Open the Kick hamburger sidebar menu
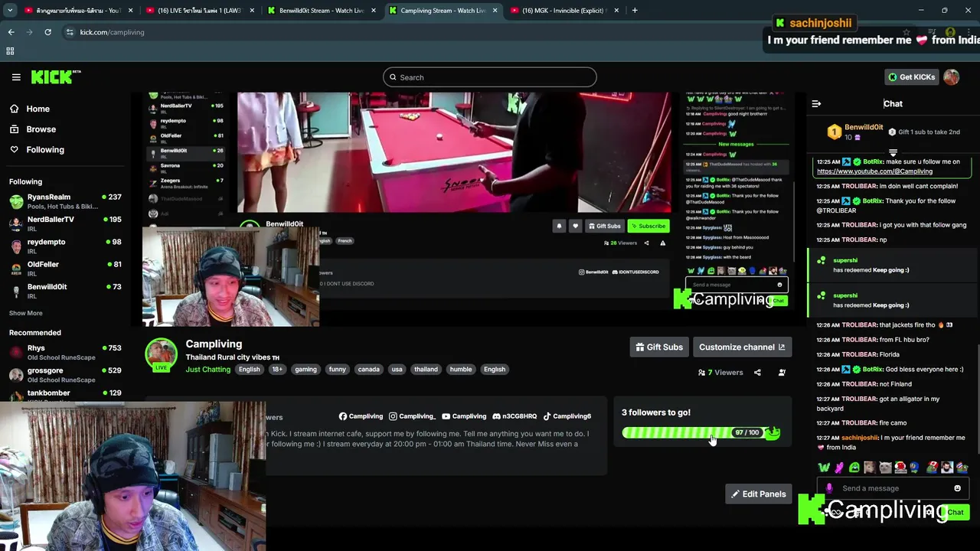 [16, 77]
